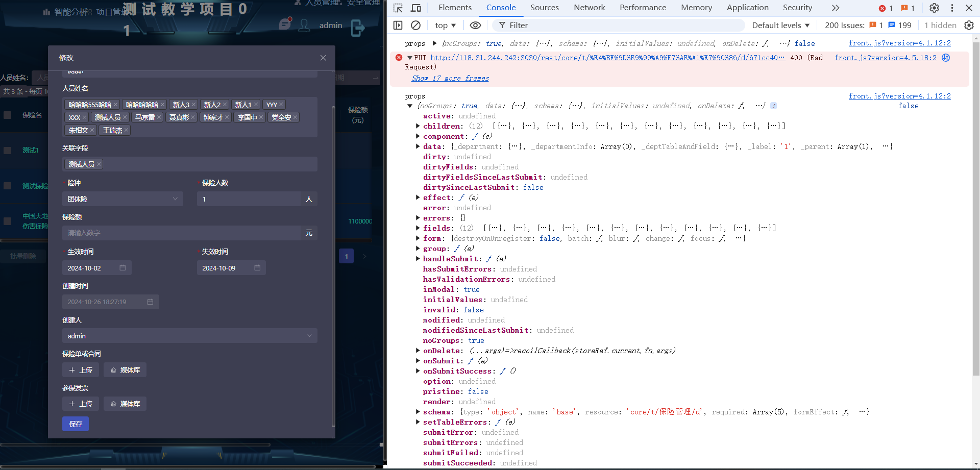Check the 测试1 row checkbox
Image resolution: width=980 pixels, height=470 pixels.
(8, 151)
